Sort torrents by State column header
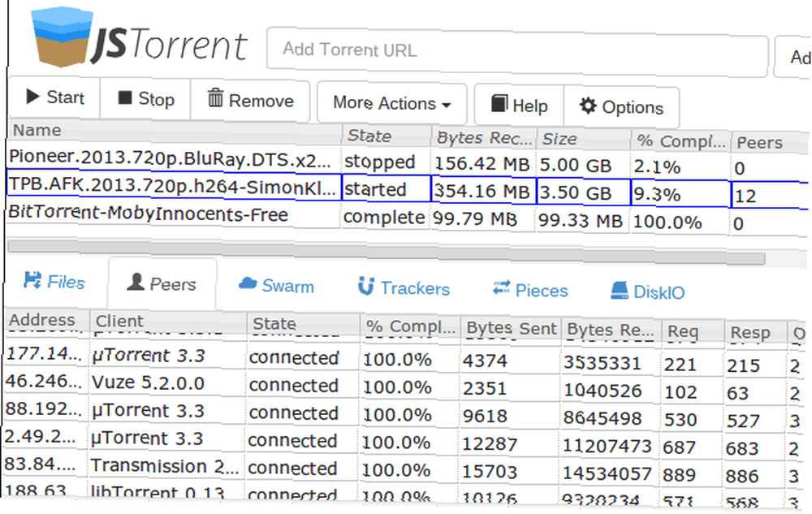 click(x=387, y=136)
